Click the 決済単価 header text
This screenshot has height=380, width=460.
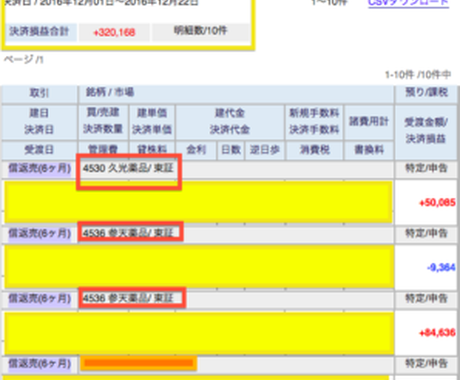point(152,129)
